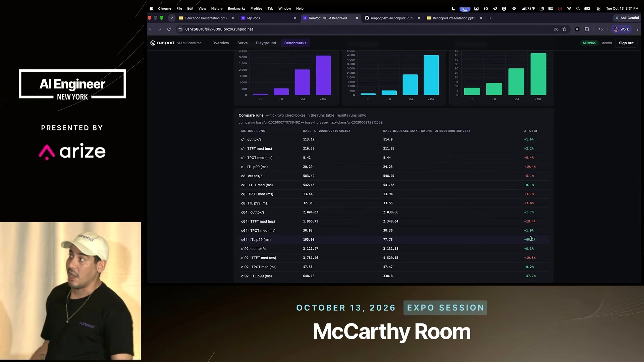Image resolution: width=644 pixels, height=362 pixels.
Task: Click the cyan c64 bar in the middle chart
Action: pos(410,85)
